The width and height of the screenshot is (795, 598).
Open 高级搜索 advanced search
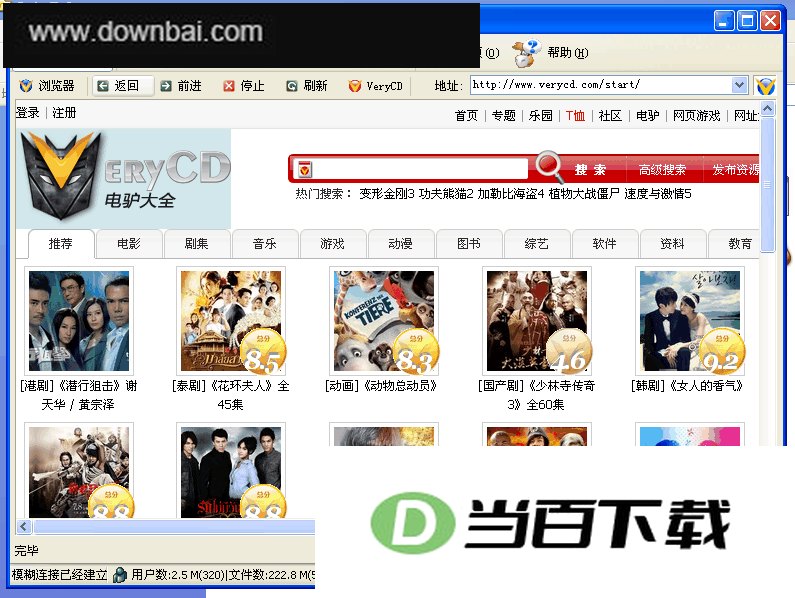click(x=662, y=170)
